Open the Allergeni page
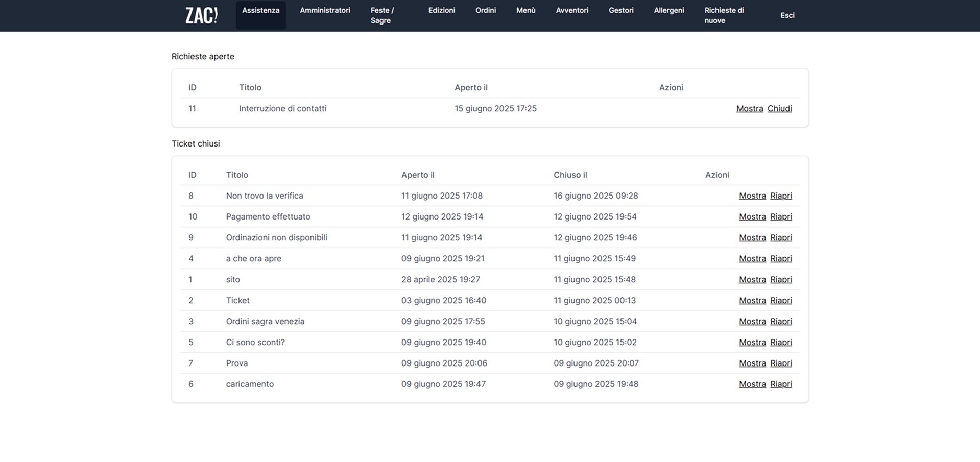Viewport: 980px width, 462px height. pos(669,10)
